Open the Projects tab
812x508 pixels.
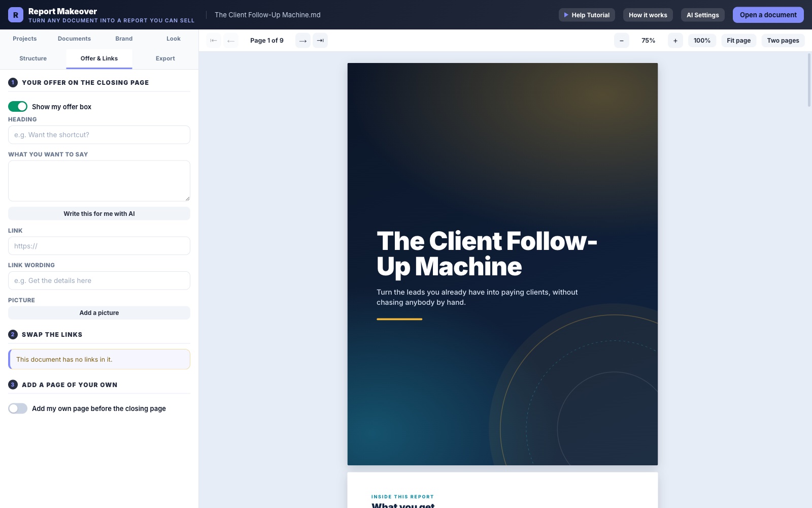[x=25, y=39]
